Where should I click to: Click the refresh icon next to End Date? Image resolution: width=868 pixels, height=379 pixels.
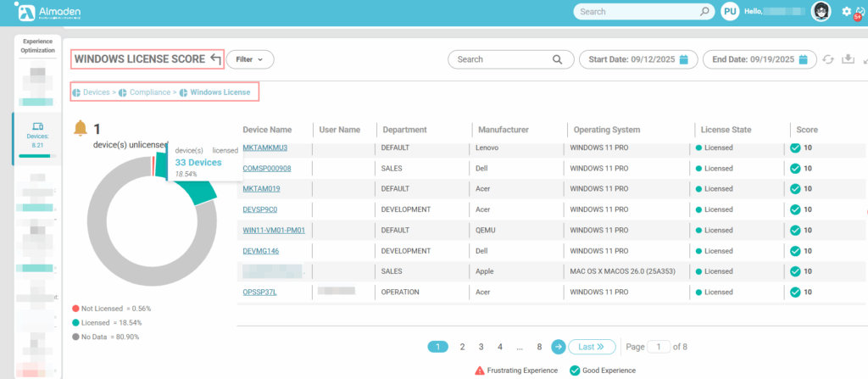828,59
